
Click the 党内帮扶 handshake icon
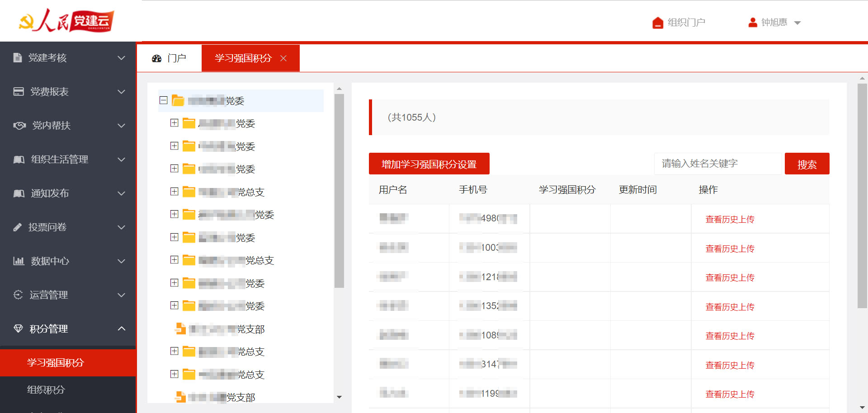(19, 125)
